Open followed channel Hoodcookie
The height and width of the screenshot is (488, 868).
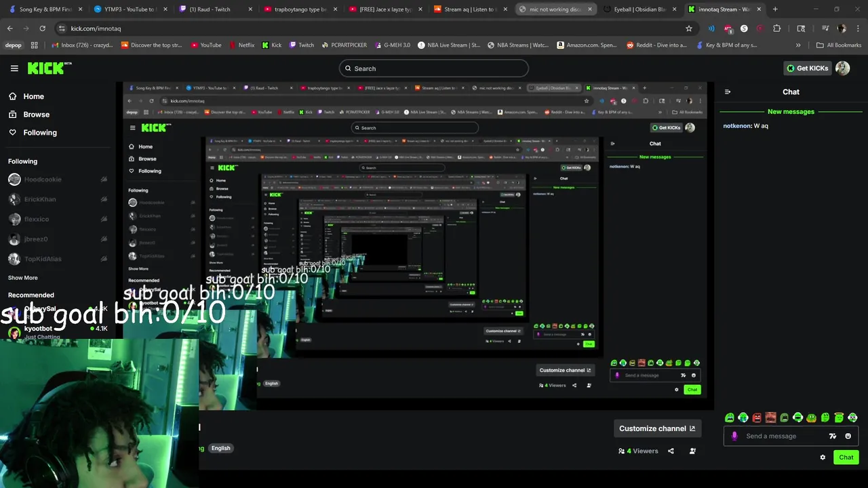point(58,180)
